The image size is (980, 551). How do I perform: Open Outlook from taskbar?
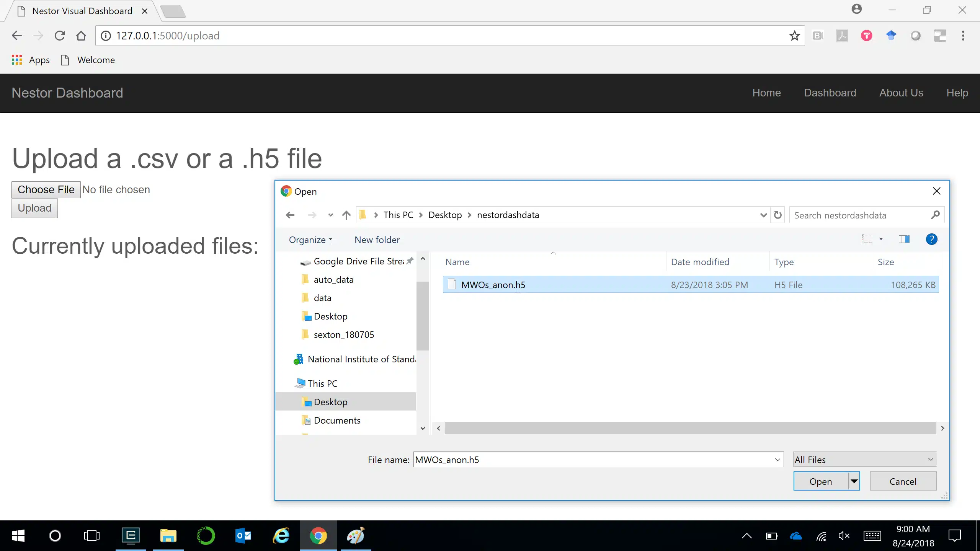[243, 536]
